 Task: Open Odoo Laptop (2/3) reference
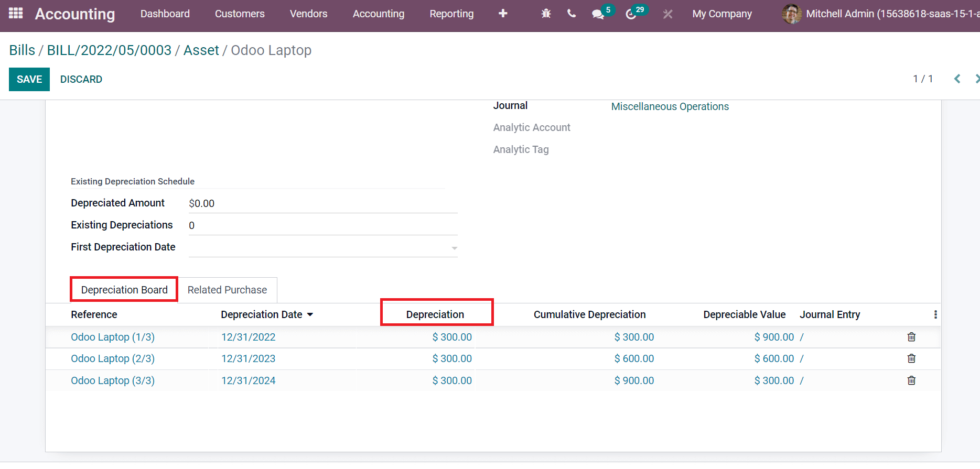[x=113, y=358]
